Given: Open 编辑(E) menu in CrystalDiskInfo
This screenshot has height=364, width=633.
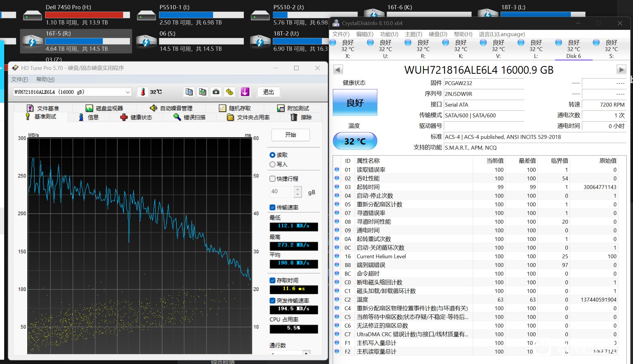Looking at the screenshot, I should pos(365,34).
